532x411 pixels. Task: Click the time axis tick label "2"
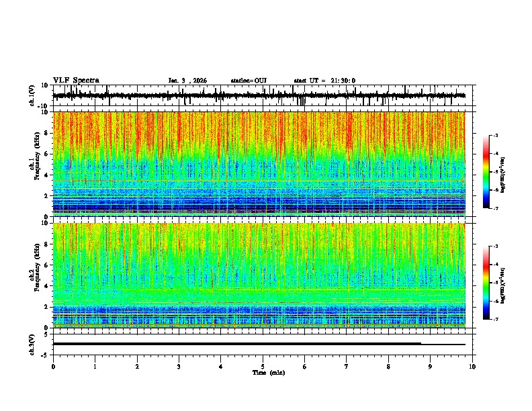[137, 367]
